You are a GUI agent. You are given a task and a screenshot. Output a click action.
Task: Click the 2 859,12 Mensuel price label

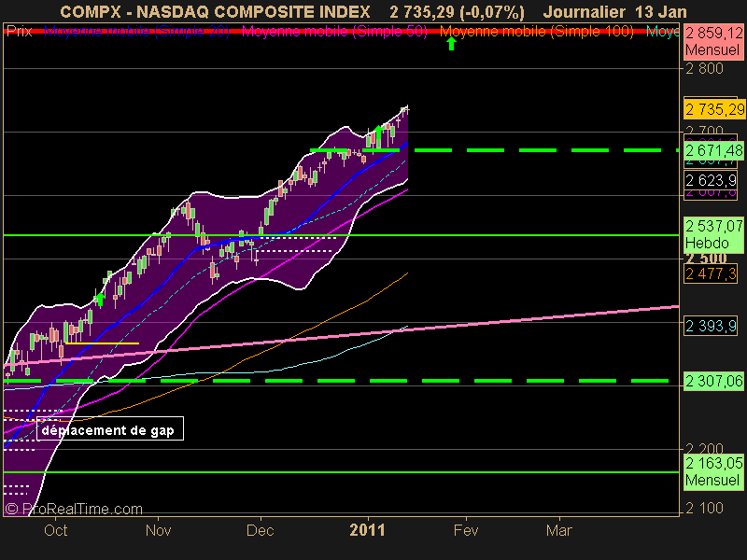713,41
